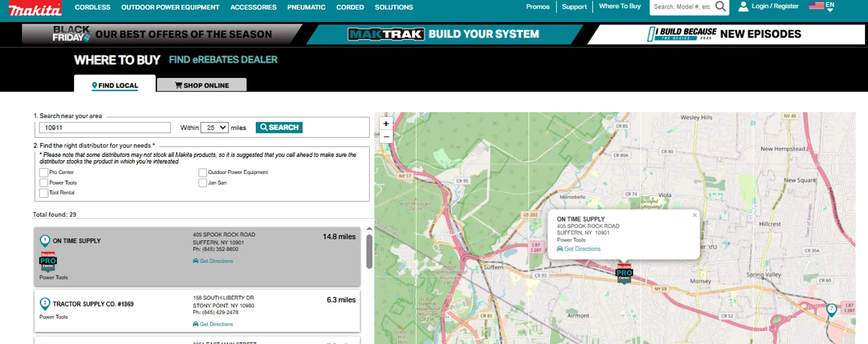
Task: Click car icon in Tractor Supply listing
Action: coord(196,324)
